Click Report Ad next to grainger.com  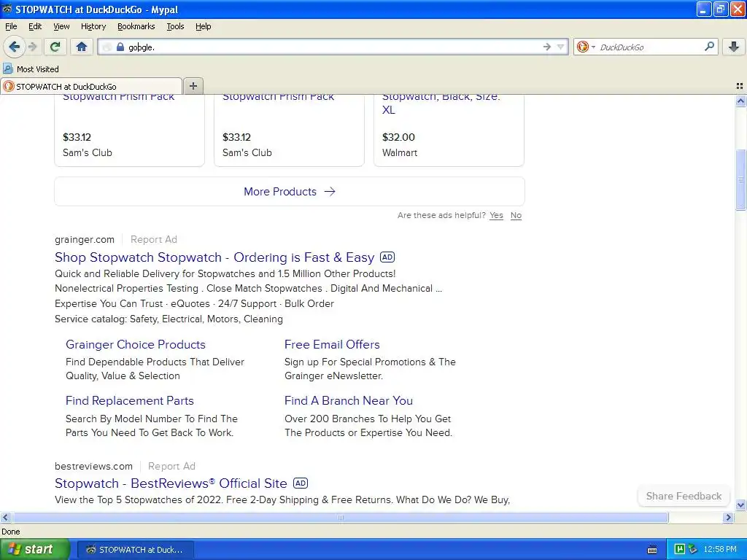click(x=153, y=239)
